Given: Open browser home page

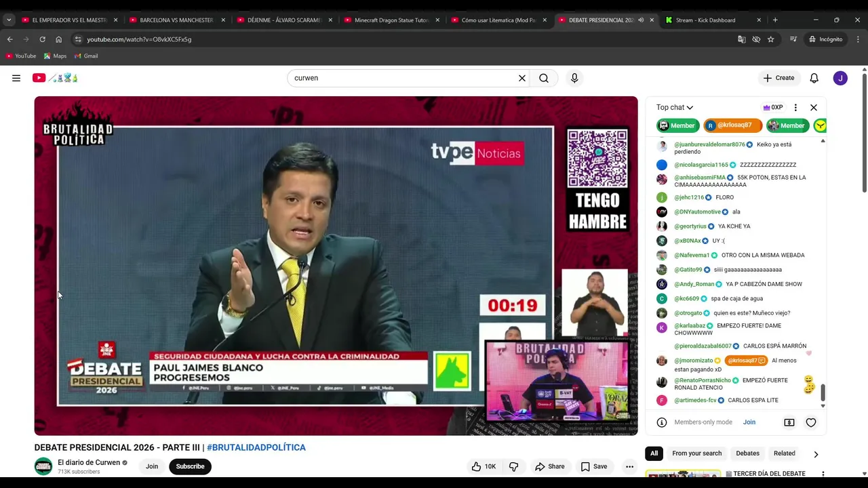Looking at the screenshot, I should point(58,39).
